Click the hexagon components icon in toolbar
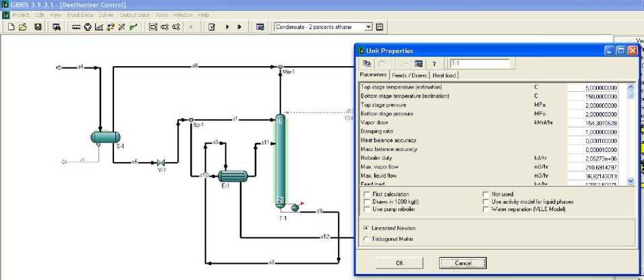644x280 pixels. coord(88,27)
